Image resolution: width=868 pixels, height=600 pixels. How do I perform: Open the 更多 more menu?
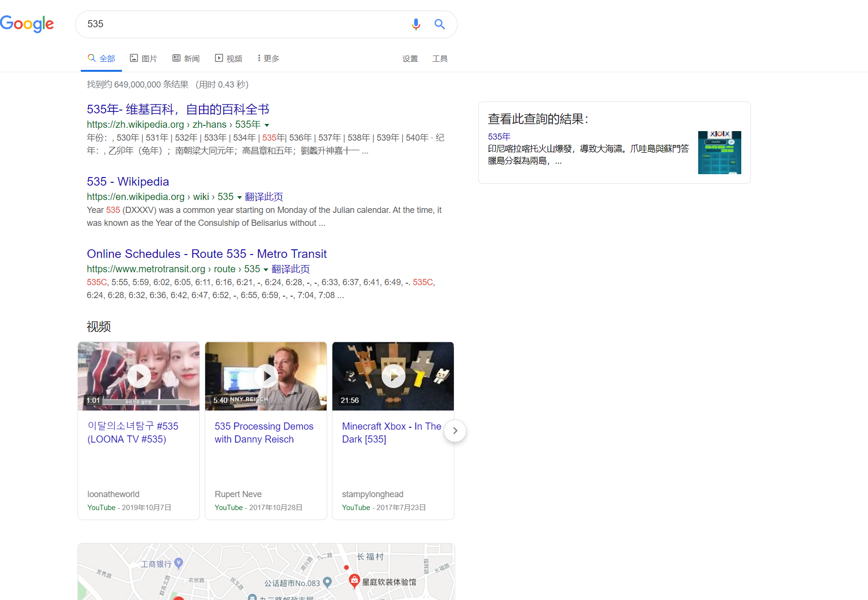click(268, 58)
